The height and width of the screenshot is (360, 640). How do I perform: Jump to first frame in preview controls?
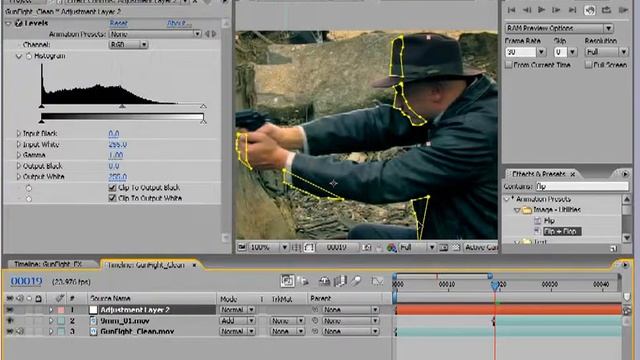coord(511,10)
